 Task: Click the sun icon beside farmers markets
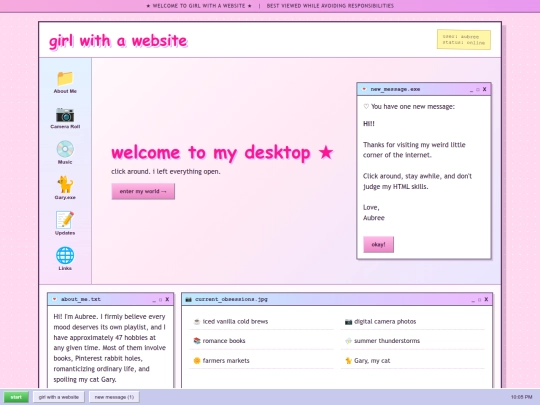click(x=197, y=361)
